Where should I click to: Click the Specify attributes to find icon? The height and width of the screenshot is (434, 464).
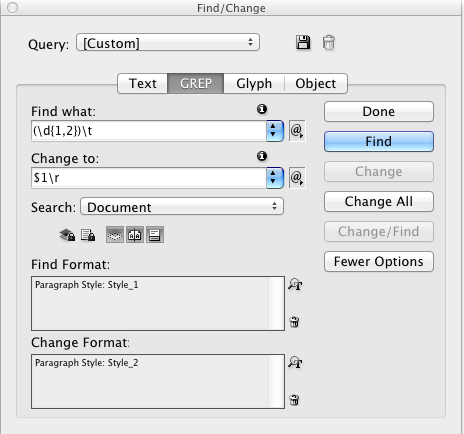(295, 285)
